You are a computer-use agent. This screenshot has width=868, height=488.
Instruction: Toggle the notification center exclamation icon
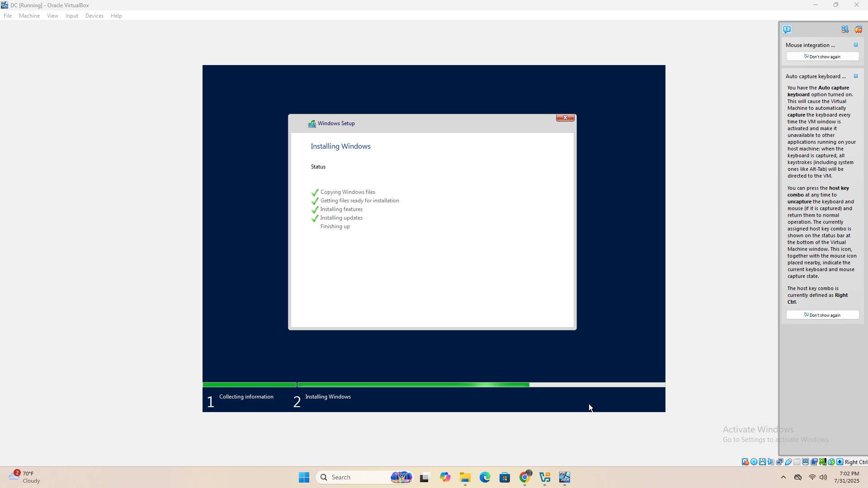click(x=787, y=29)
